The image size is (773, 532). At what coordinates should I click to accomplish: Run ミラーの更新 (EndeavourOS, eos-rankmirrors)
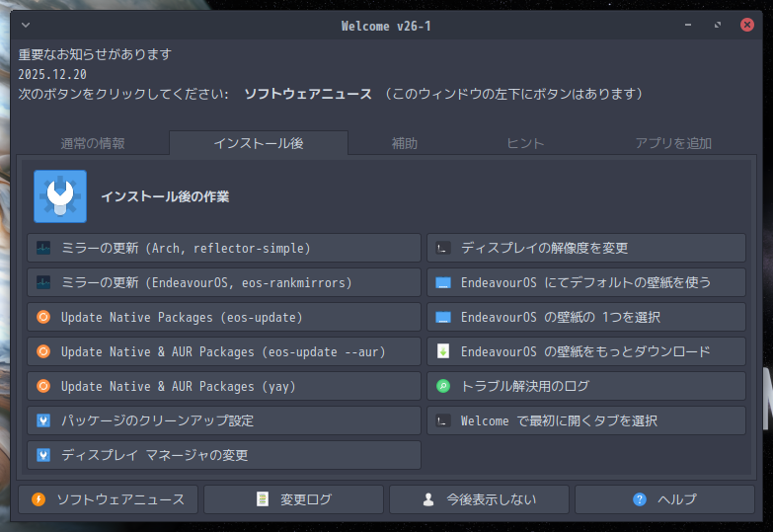tap(224, 282)
